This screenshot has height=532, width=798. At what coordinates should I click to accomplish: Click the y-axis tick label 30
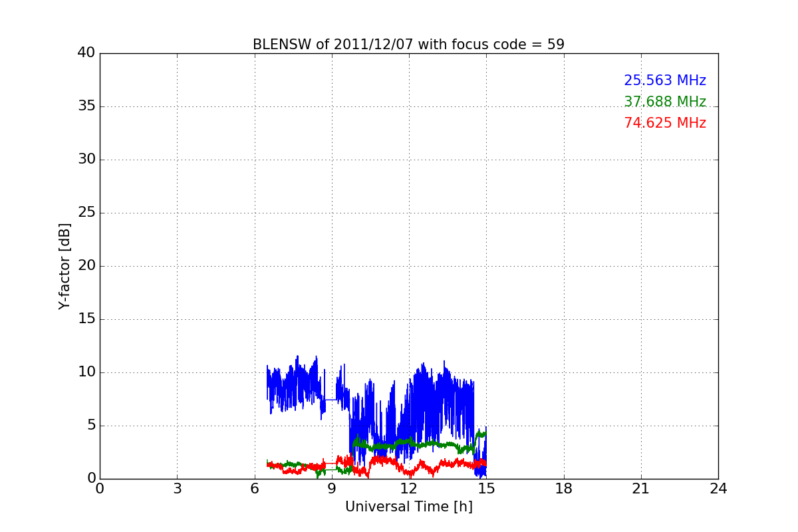pos(86,160)
